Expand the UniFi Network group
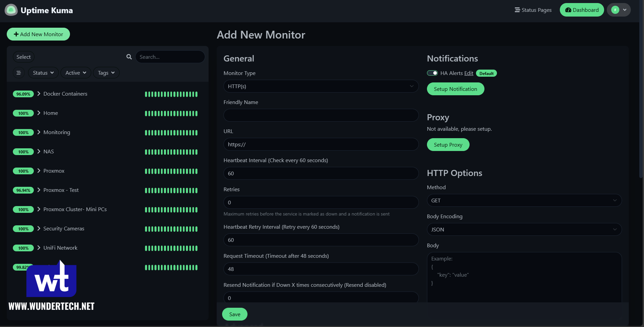The height and width of the screenshot is (327, 644). 39,248
